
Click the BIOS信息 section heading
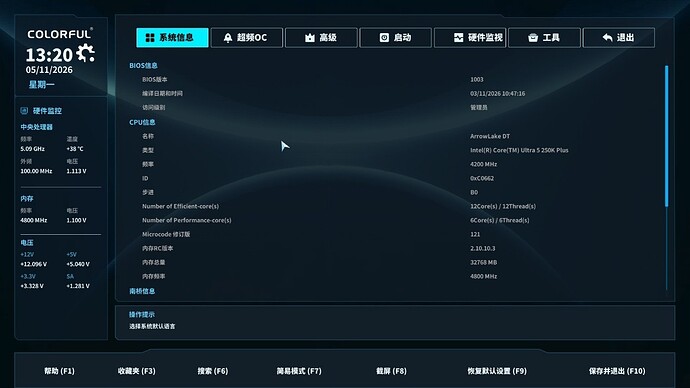pos(143,66)
